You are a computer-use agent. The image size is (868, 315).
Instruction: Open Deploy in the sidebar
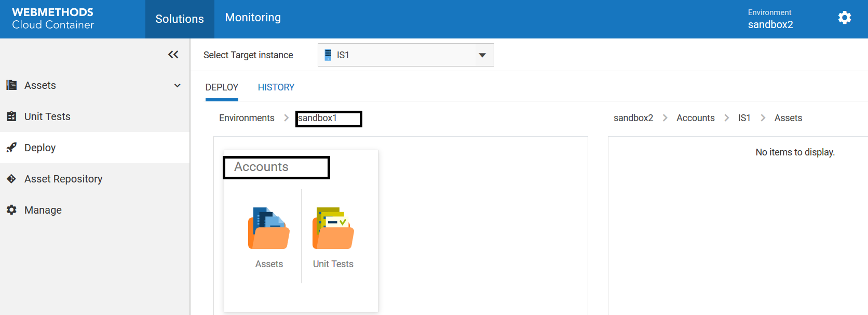pos(94,148)
